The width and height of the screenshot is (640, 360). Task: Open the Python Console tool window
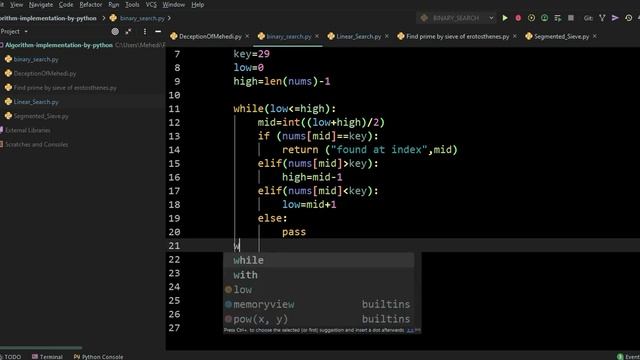[x=98, y=357]
